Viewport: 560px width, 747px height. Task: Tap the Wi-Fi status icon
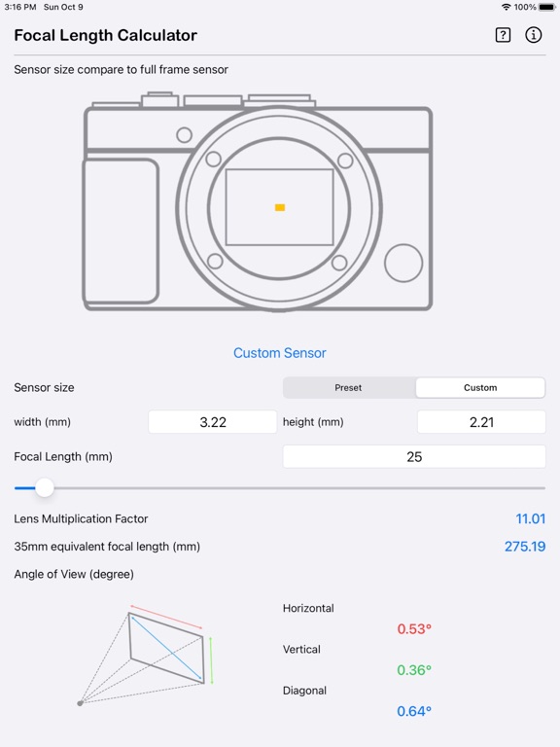[x=507, y=7]
